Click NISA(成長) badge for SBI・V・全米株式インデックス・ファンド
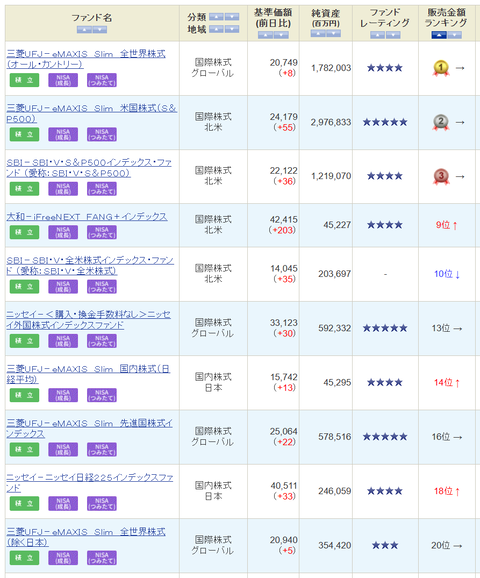This screenshot has height=578, width=480. pyautogui.click(x=63, y=286)
